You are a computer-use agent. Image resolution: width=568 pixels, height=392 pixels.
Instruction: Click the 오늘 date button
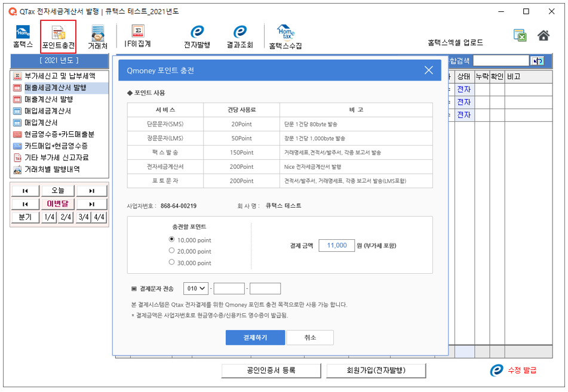click(57, 191)
